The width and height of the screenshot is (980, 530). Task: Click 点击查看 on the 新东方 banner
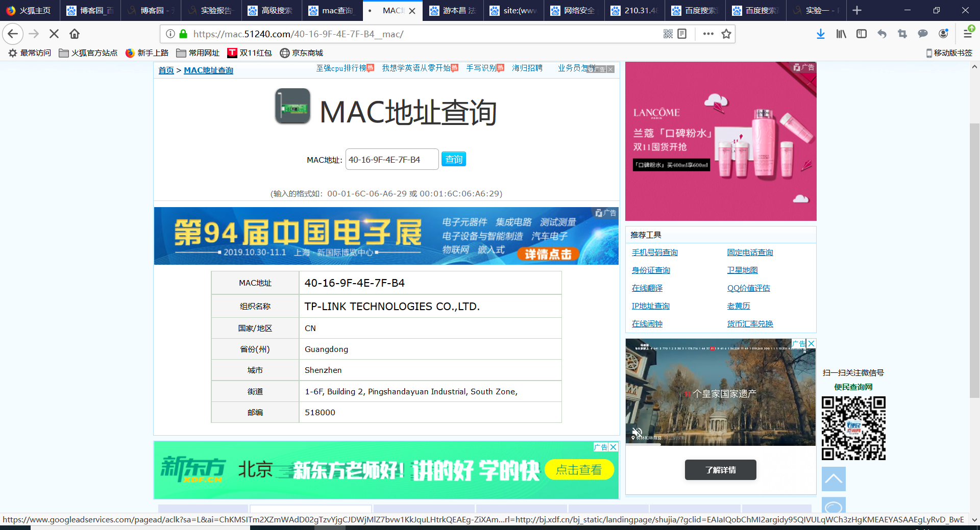(x=579, y=470)
